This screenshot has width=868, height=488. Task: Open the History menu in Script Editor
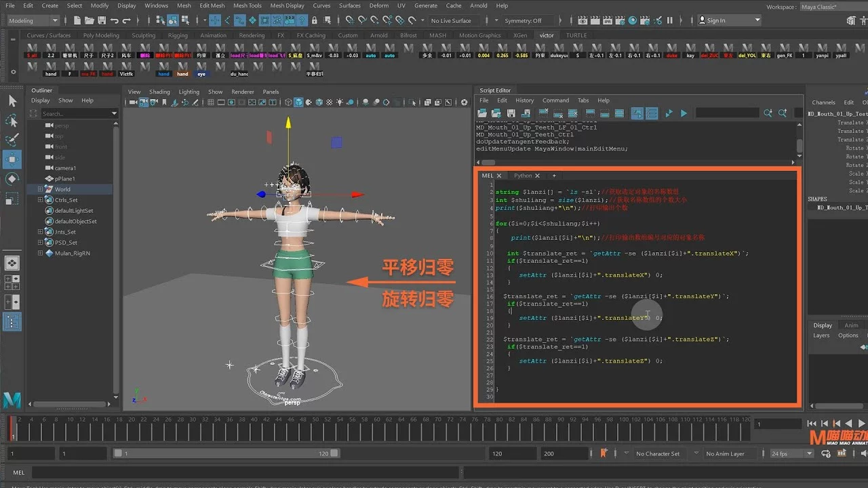(524, 100)
